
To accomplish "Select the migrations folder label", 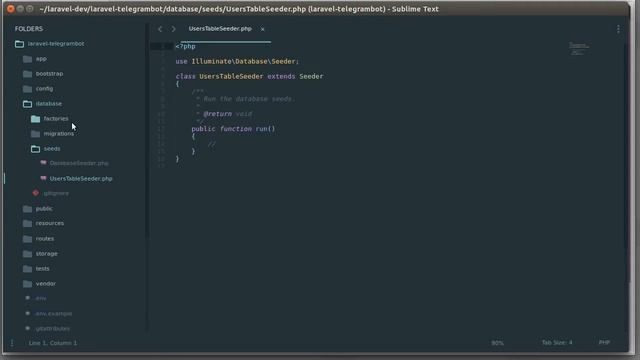I will 59,134.
